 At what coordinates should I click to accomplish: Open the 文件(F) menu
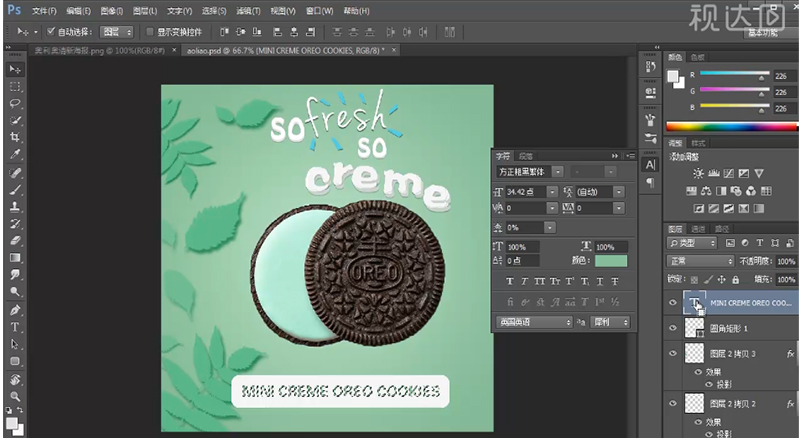44,11
